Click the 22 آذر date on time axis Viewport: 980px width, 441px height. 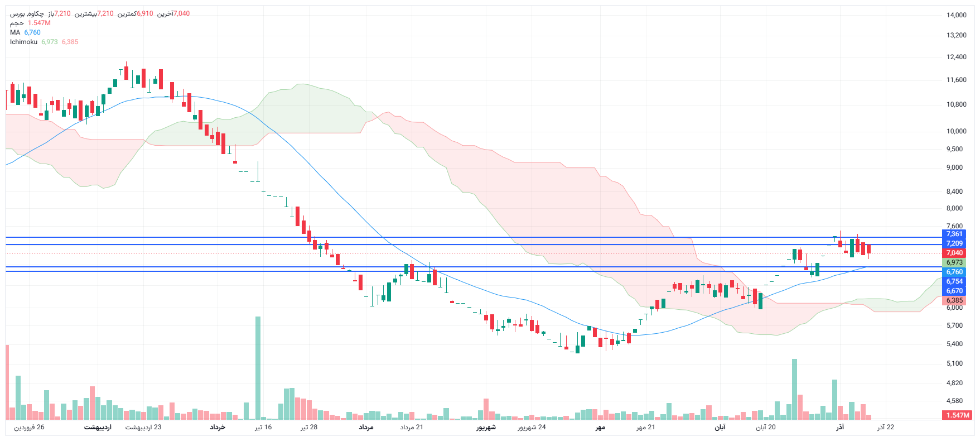coord(886,427)
